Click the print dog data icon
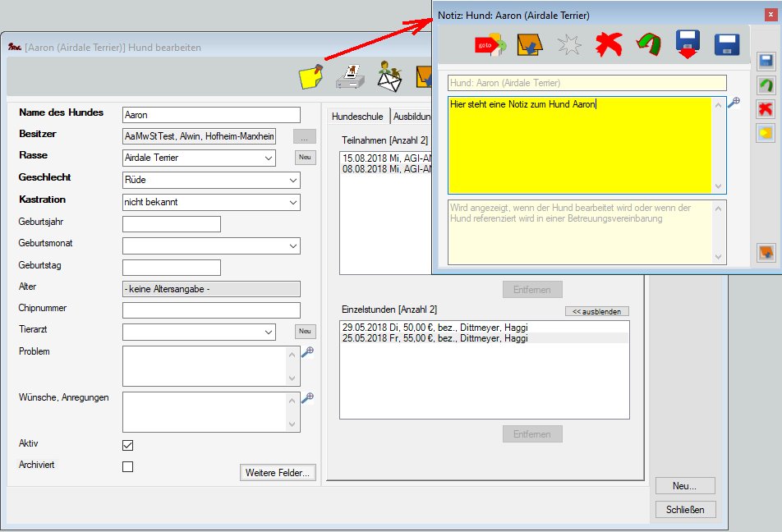782x532 pixels. coord(352,76)
